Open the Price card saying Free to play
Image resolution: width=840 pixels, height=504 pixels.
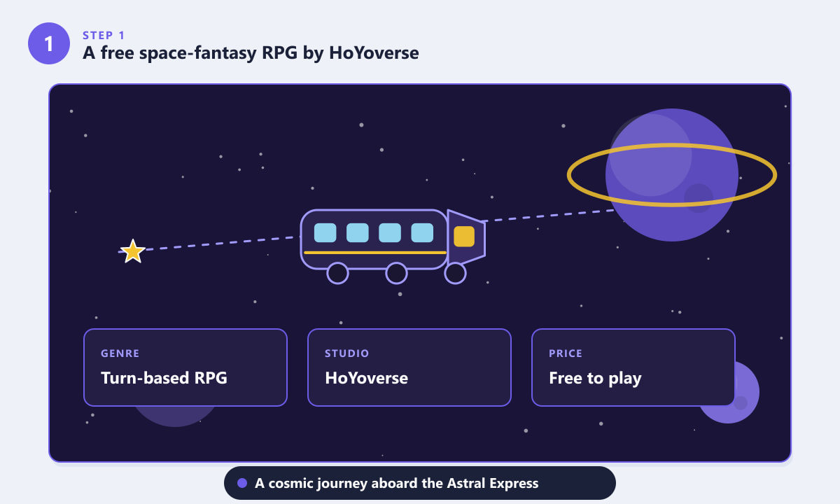pyautogui.click(x=633, y=367)
